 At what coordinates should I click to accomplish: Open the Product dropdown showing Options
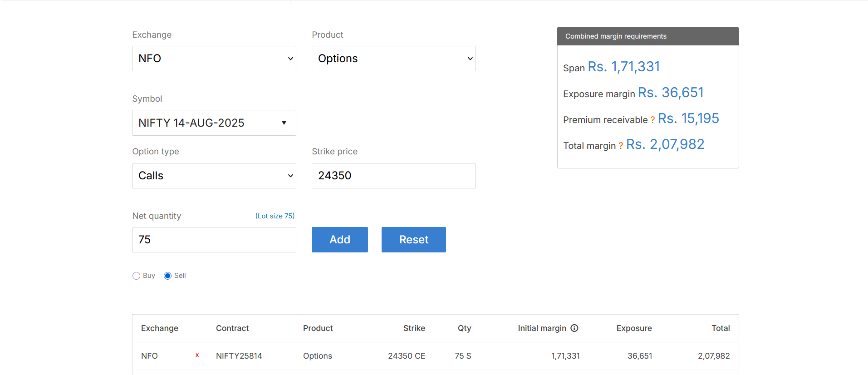pyautogui.click(x=394, y=59)
